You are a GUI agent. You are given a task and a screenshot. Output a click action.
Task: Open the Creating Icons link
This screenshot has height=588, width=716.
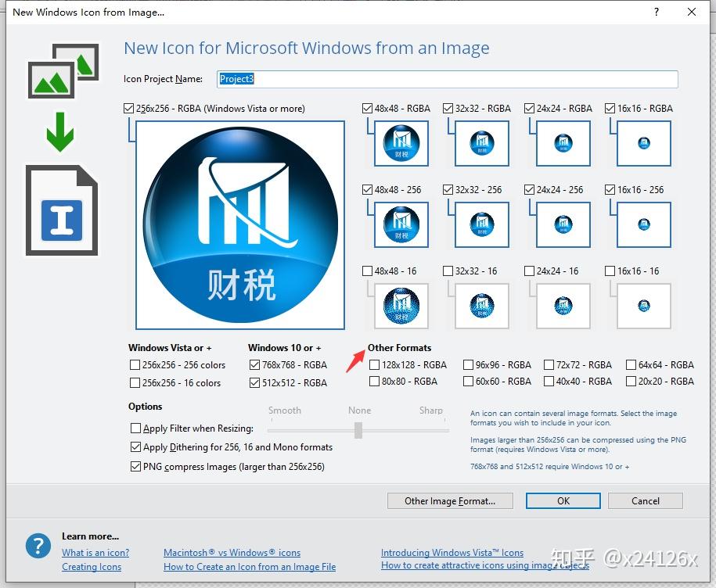[92, 567]
